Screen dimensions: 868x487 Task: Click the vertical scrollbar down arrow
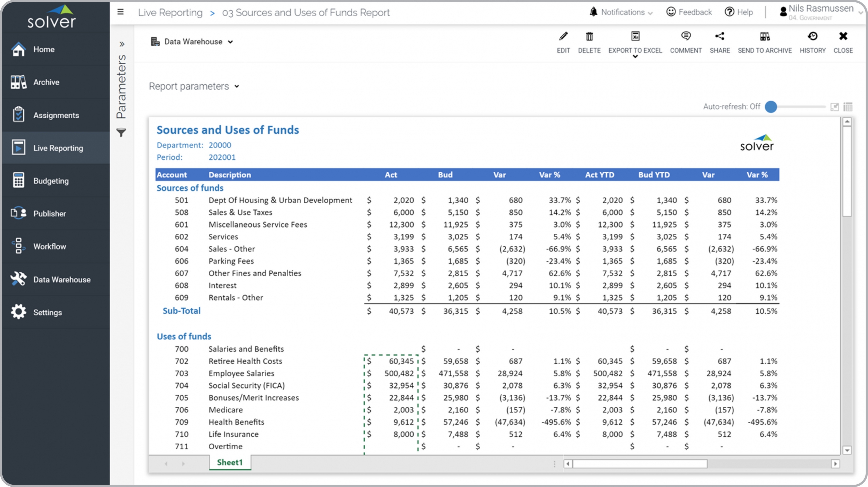847,450
